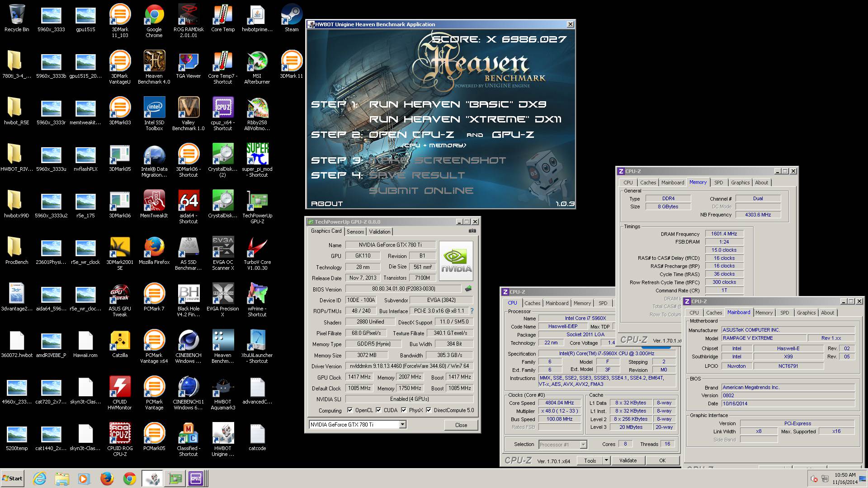
Task: Expand the CPU-Z Tools dropdown arrow
Action: pos(606,460)
